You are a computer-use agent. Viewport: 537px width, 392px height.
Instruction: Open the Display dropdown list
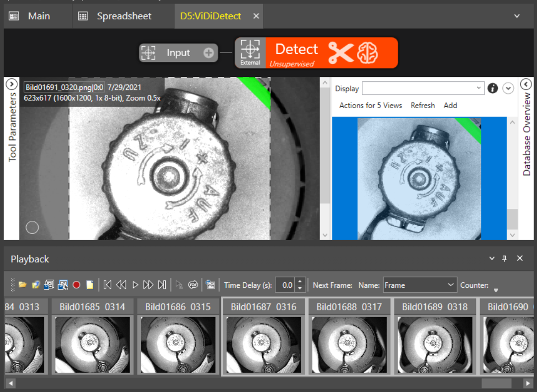click(478, 88)
